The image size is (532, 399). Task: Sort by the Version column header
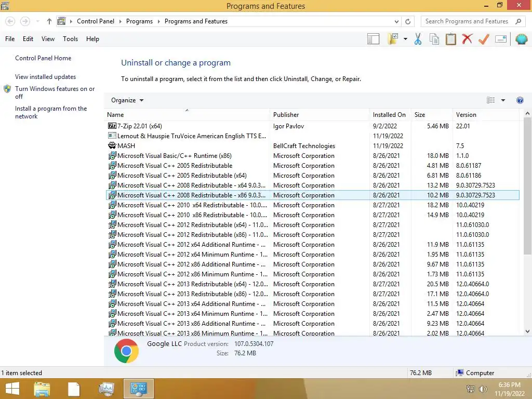coord(486,115)
